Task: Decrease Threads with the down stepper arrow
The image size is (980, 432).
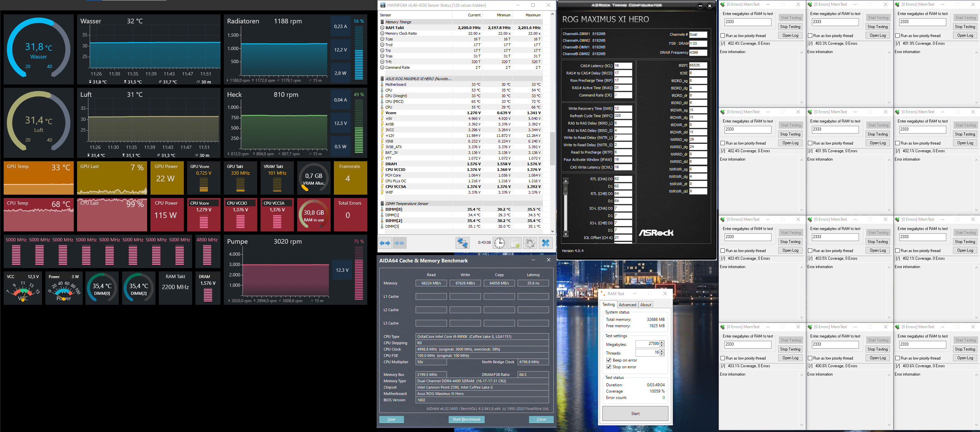Action: coord(662,354)
